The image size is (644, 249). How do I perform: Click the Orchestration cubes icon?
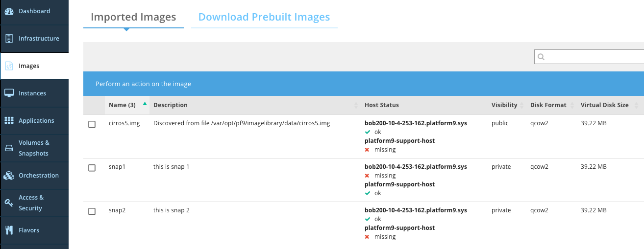click(x=9, y=176)
